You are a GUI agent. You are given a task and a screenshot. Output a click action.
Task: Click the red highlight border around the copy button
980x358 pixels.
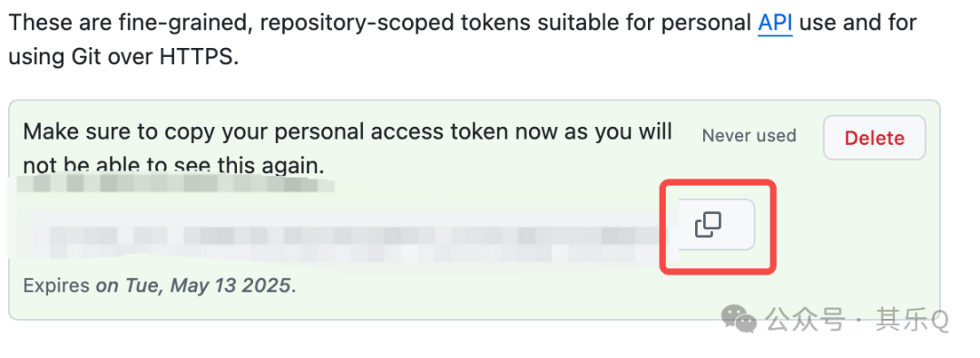point(718,183)
